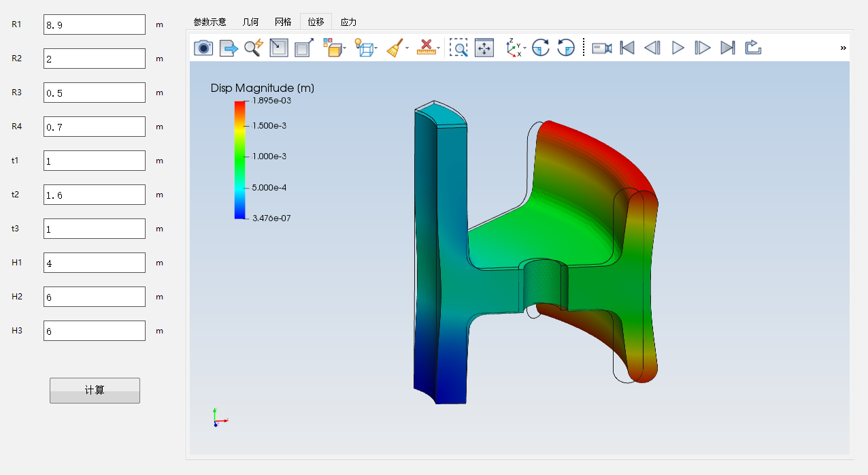The image size is (868, 475).
Task: Open dropdown arrow next to ruler icon
Action: [x=439, y=48]
